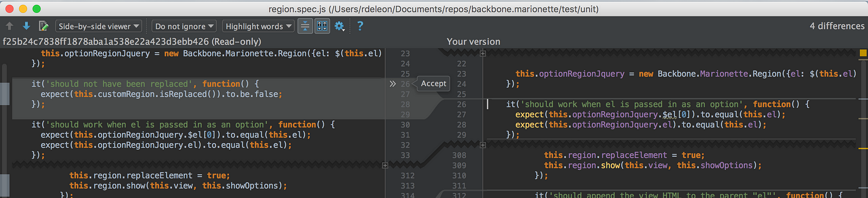Open the Side-by-side viewer dropdown

pyautogui.click(x=99, y=26)
